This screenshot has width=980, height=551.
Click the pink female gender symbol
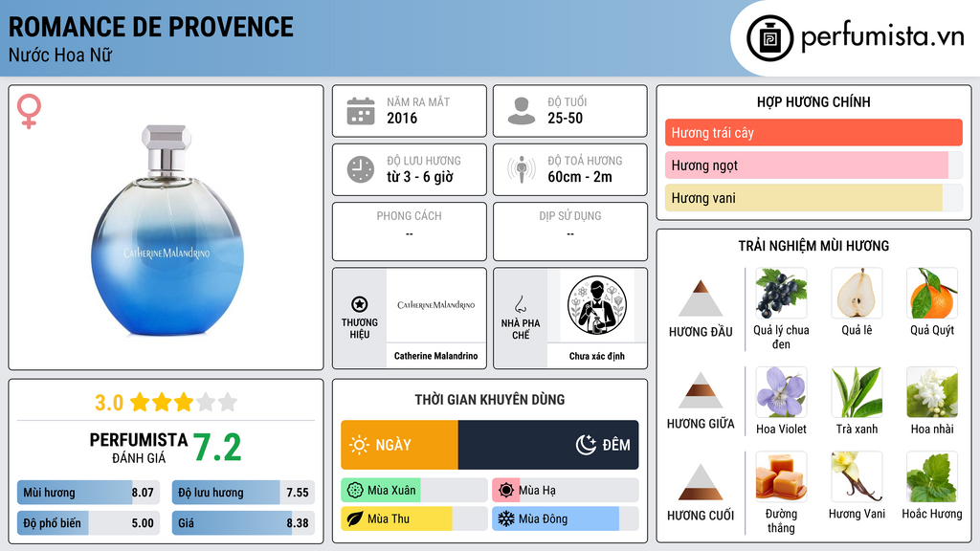(x=29, y=111)
